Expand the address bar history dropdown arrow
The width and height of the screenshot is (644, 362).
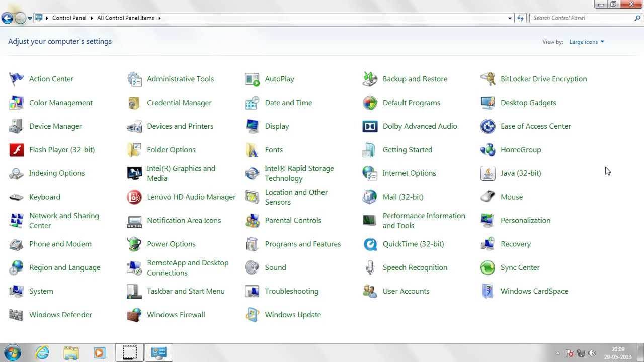pos(510,18)
